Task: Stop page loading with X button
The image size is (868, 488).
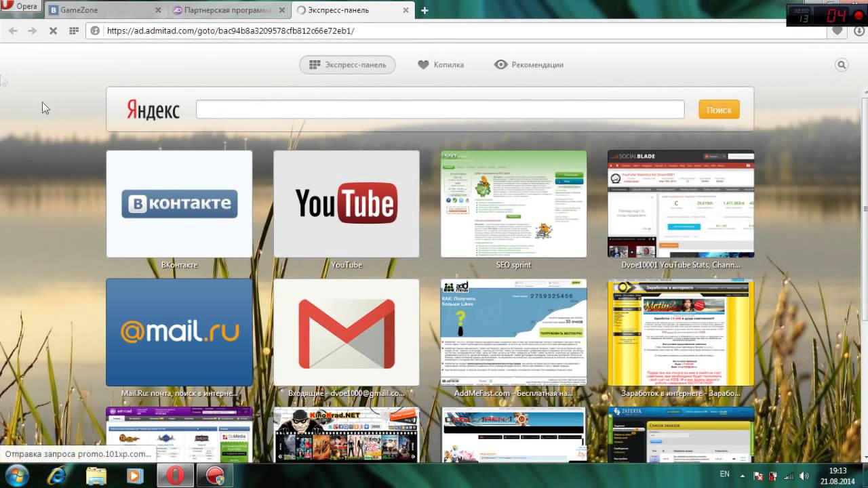Action: [x=53, y=30]
